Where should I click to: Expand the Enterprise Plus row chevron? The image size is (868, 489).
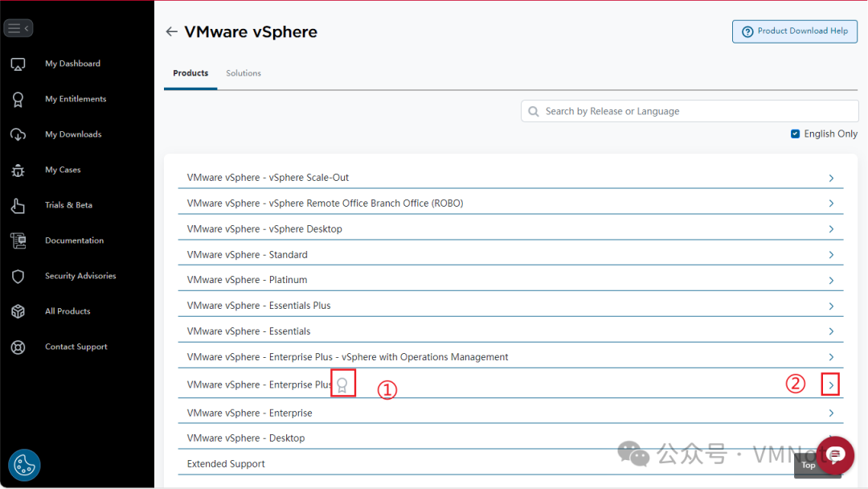pyautogui.click(x=831, y=385)
